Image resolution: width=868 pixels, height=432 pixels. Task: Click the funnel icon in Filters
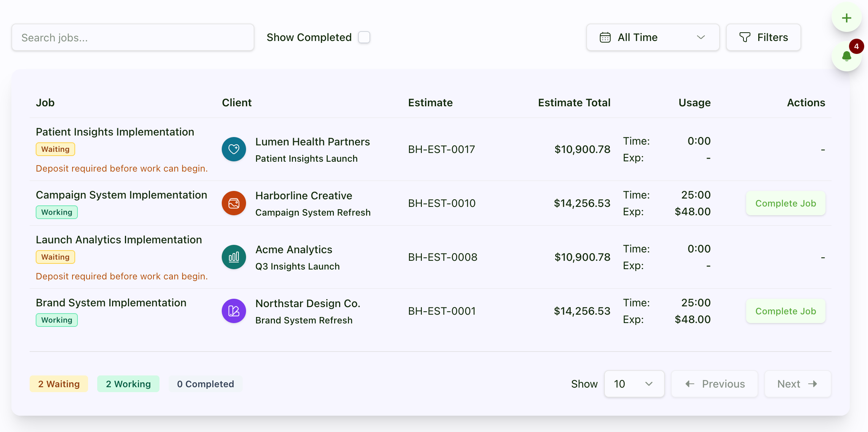pyautogui.click(x=745, y=37)
